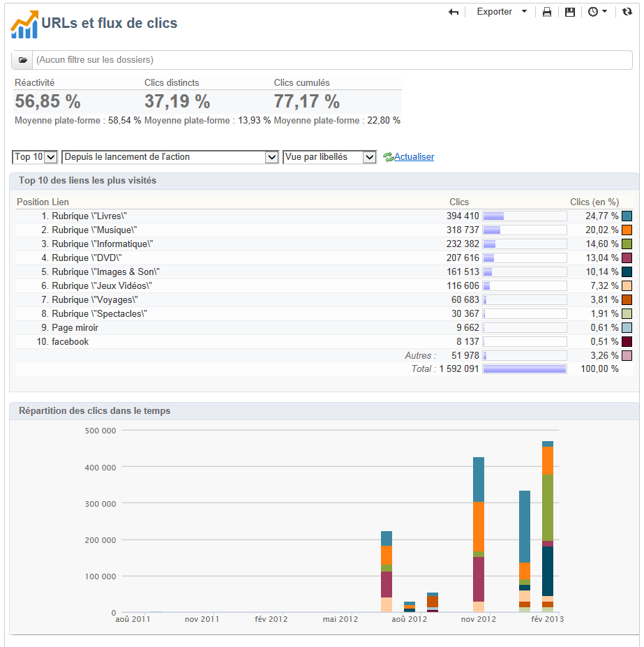Screen dimensions: 644x647
Task: Click the magenta swatch for DVD
Action: (x=627, y=258)
